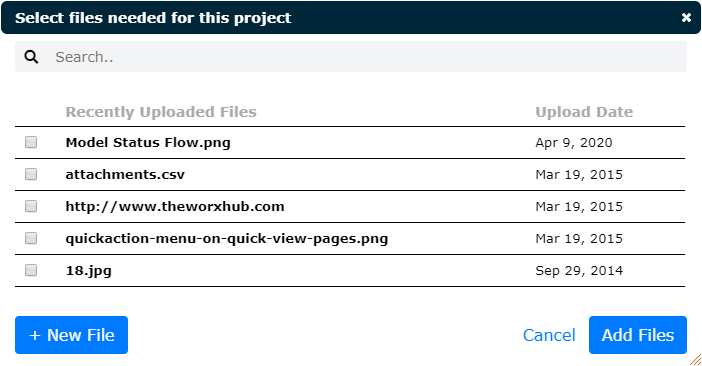
Task: Select the attachments.csv file name
Action: pyautogui.click(x=125, y=174)
